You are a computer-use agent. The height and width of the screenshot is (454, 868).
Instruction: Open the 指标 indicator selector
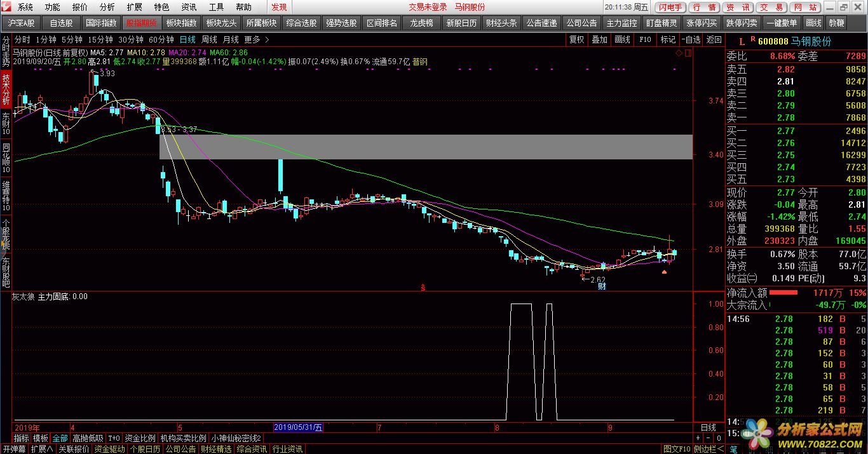(x=22, y=438)
